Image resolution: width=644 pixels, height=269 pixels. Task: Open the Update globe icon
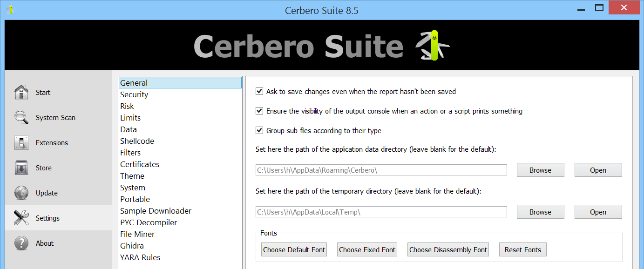pos(21,193)
